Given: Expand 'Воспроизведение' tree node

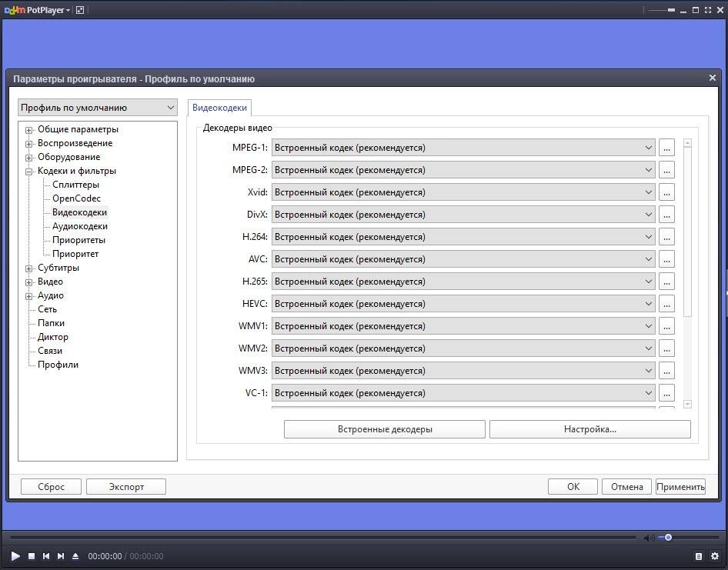Looking at the screenshot, I should (28, 144).
